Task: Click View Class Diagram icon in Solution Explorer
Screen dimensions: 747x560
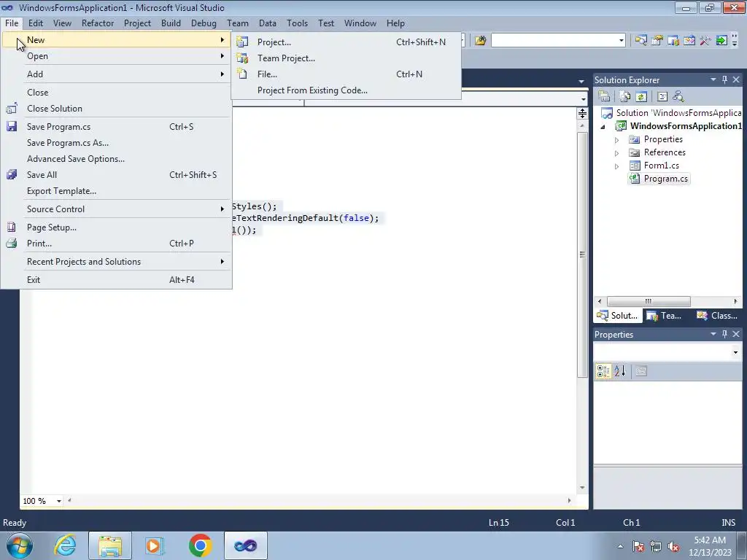Action: 678,97
